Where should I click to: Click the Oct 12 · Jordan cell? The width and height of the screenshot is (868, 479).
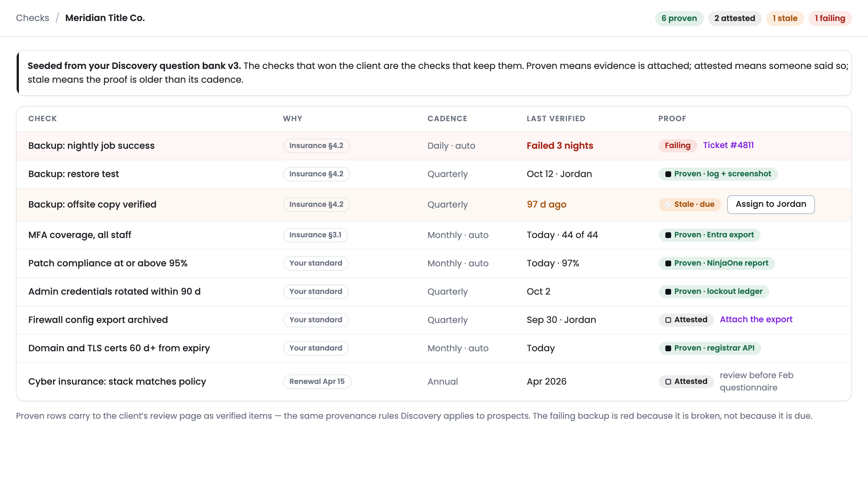pyautogui.click(x=559, y=174)
